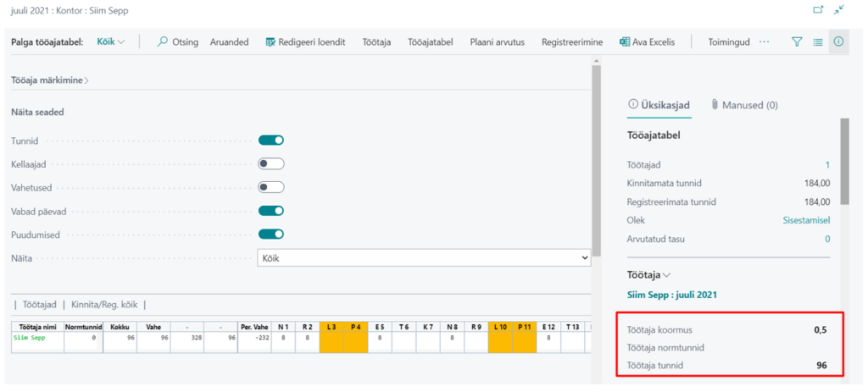
Task: Click the Kinnita/Reg. kõik link
Action: (103, 305)
